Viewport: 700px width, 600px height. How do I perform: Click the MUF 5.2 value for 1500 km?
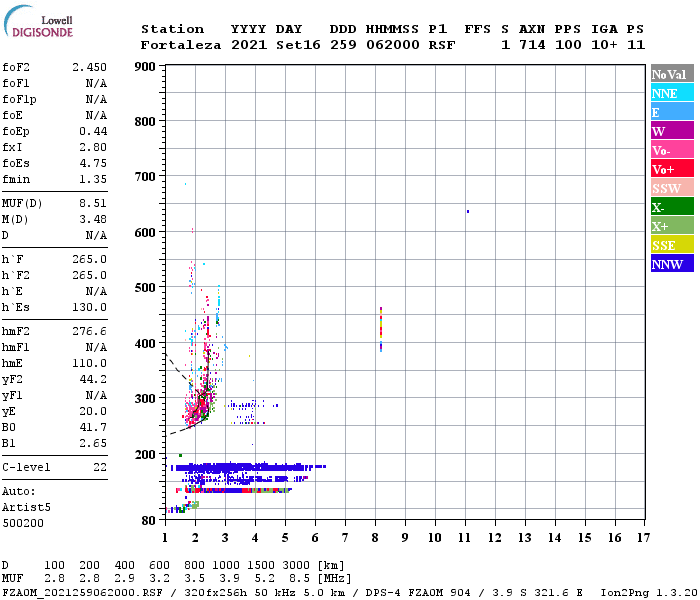264,579
